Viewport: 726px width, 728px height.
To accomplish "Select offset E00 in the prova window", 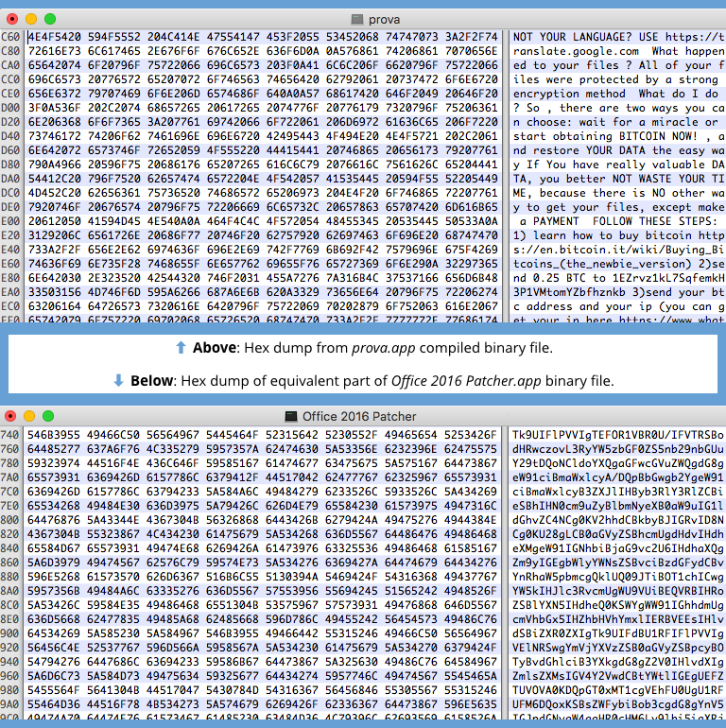I will pos(10,221).
